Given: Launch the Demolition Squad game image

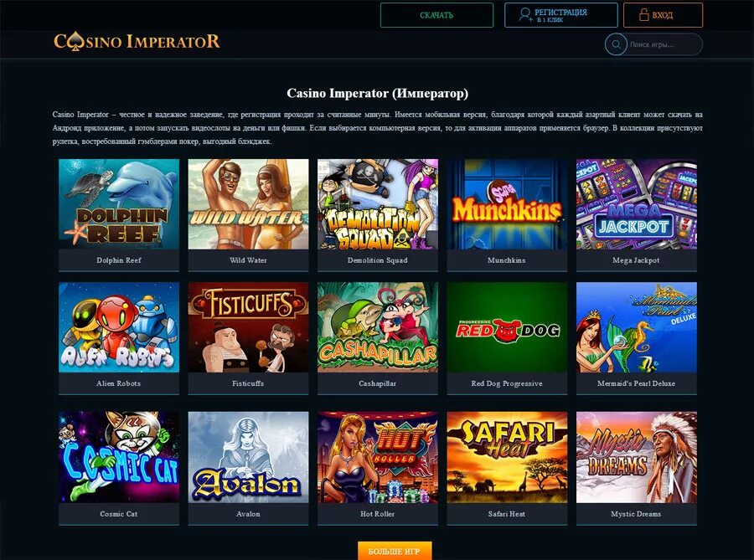Looking at the screenshot, I should coord(378,204).
